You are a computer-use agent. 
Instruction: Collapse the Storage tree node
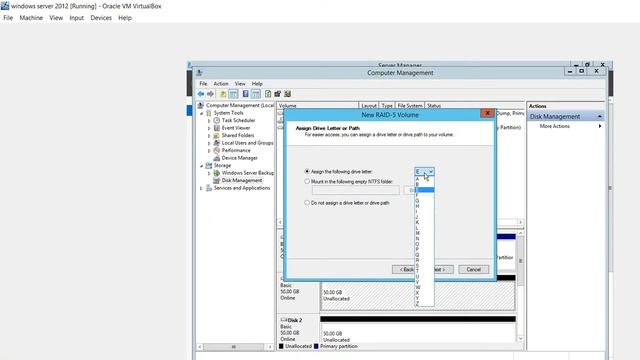pyautogui.click(x=202, y=166)
